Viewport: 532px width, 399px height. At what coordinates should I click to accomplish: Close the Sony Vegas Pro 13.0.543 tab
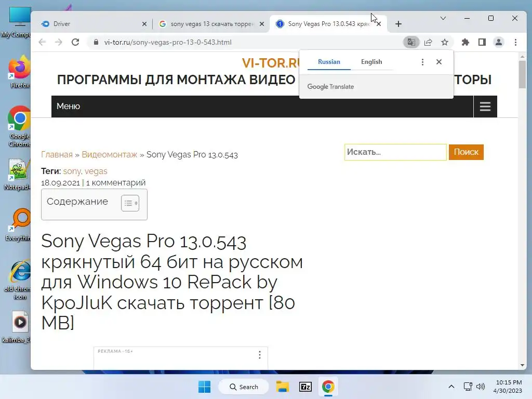(379, 24)
